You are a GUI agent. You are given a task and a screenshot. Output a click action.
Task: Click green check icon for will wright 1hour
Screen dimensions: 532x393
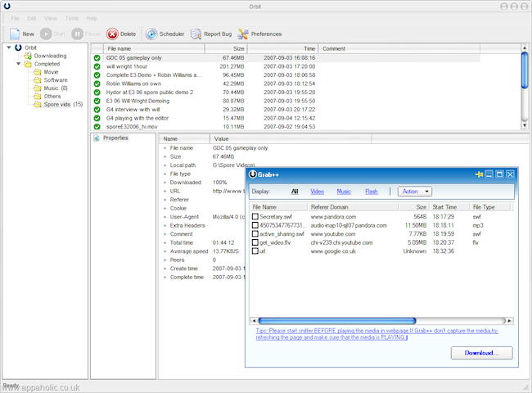click(97, 66)
